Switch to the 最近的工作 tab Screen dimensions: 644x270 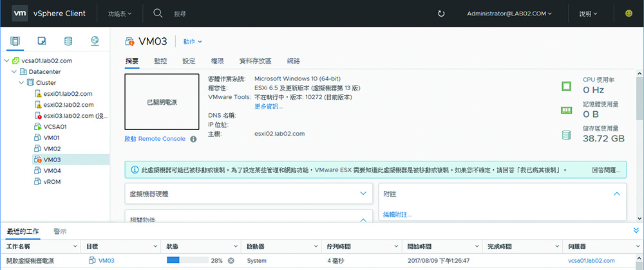click(x=23, y=231)
